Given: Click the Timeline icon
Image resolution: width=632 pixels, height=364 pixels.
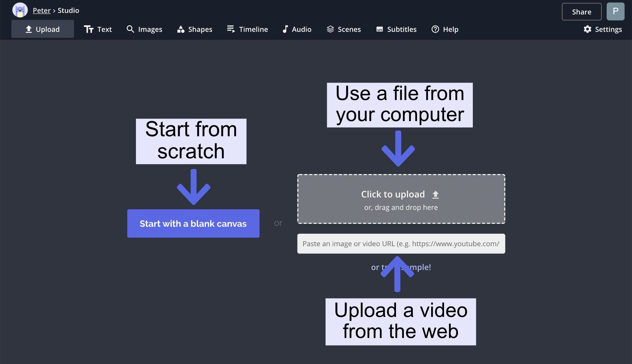Looking at the screenshot, I should tap(231, 29).
